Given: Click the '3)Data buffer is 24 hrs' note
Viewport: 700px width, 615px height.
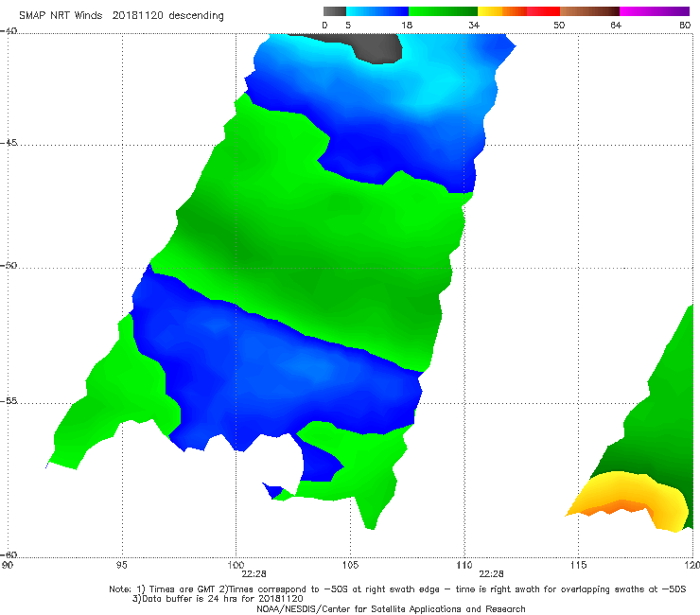Looking at the screenshot, I should [218, 599].
